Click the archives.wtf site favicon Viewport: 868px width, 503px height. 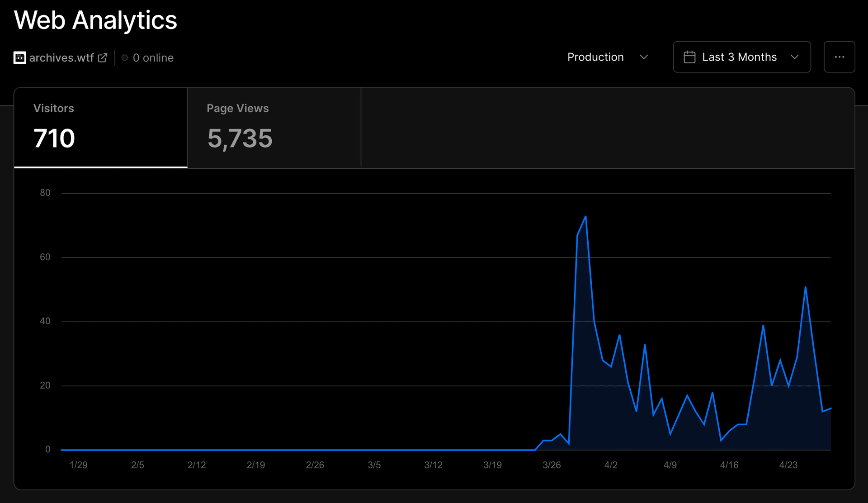[19, 58]
